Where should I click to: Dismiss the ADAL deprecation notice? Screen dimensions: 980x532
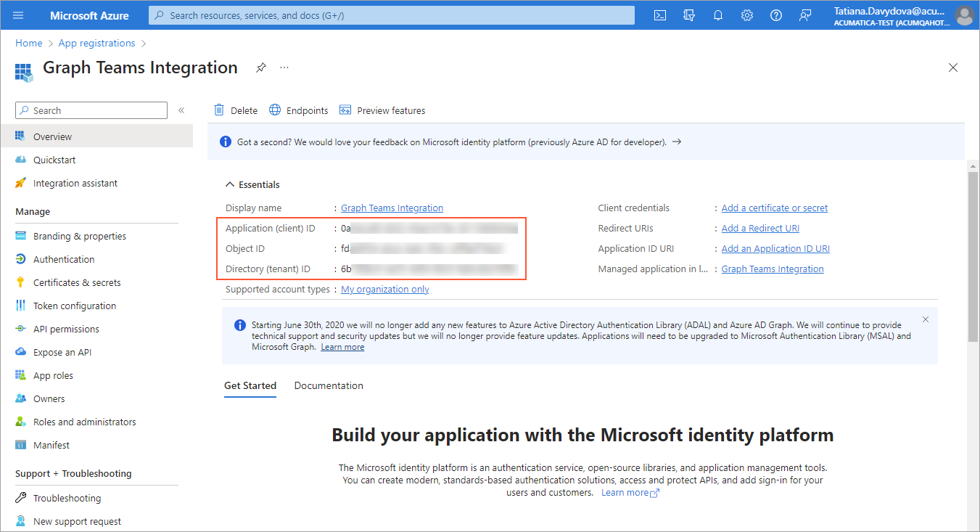pos(926,319)
